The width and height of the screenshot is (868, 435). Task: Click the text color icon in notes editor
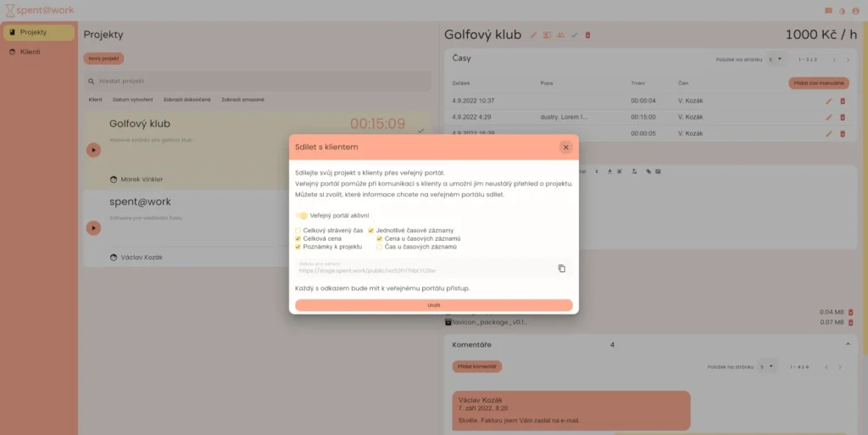pyautogui.click(x=609, y=171)
